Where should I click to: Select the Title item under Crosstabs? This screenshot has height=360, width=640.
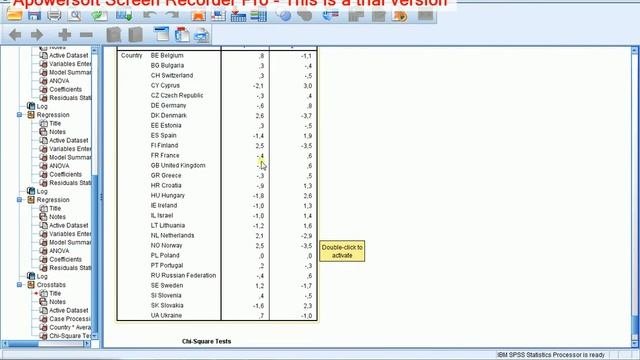pos(55,293)
